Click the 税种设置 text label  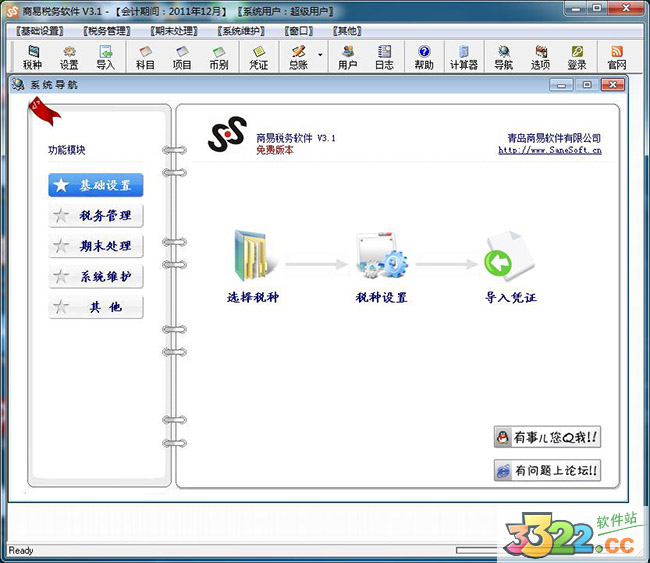[x=381, y=297]
